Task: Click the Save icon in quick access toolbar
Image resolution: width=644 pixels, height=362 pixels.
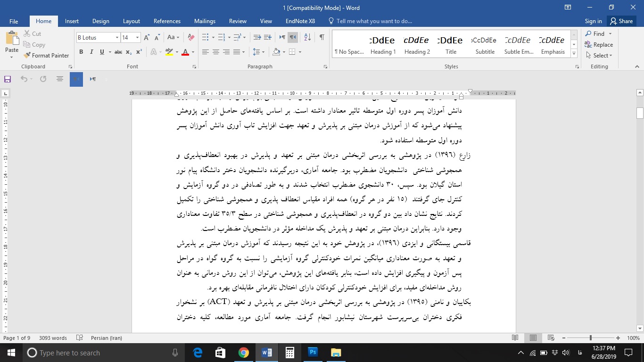Action: (8, 79)
